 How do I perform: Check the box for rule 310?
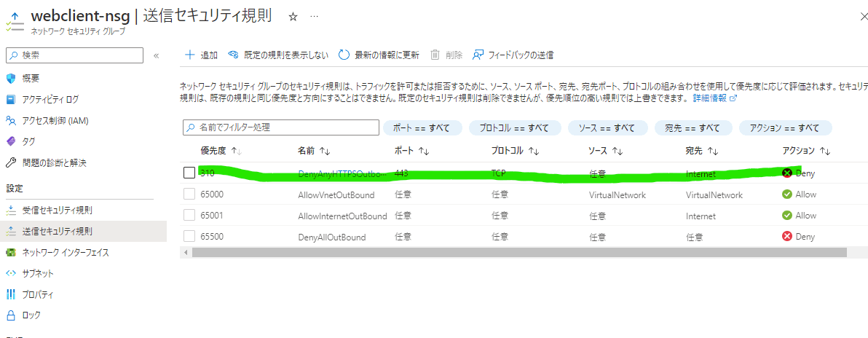click(189, 173)
